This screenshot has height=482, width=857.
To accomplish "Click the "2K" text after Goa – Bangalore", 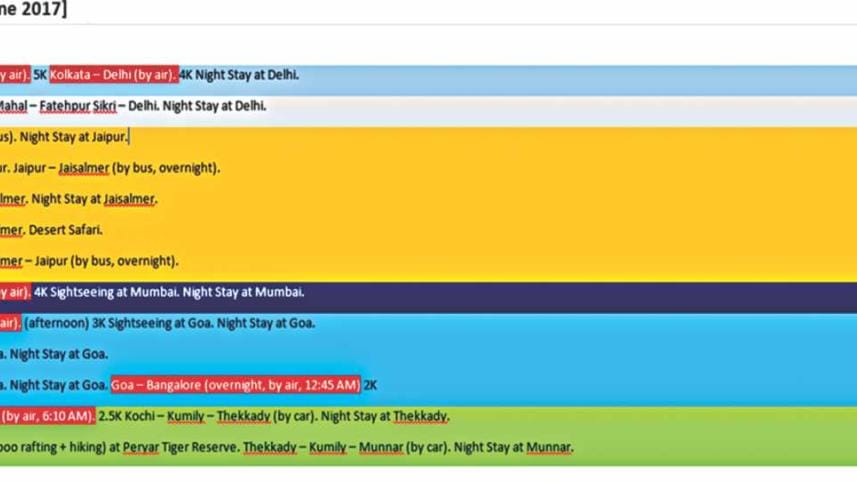I will click(x=370, y=385).
